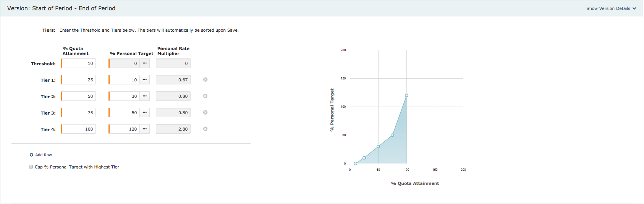This screenshot has width=644, height=204.
Task: Click the ellipsis button beside Tier 2 target
Action: point(144,96)
